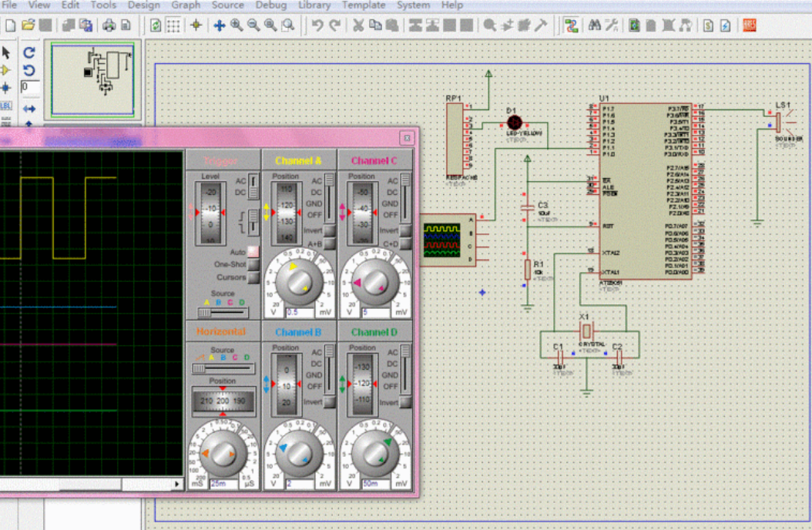812x530 pixels.
Task: Open the Template menu
Action: [x=364, y=5]
